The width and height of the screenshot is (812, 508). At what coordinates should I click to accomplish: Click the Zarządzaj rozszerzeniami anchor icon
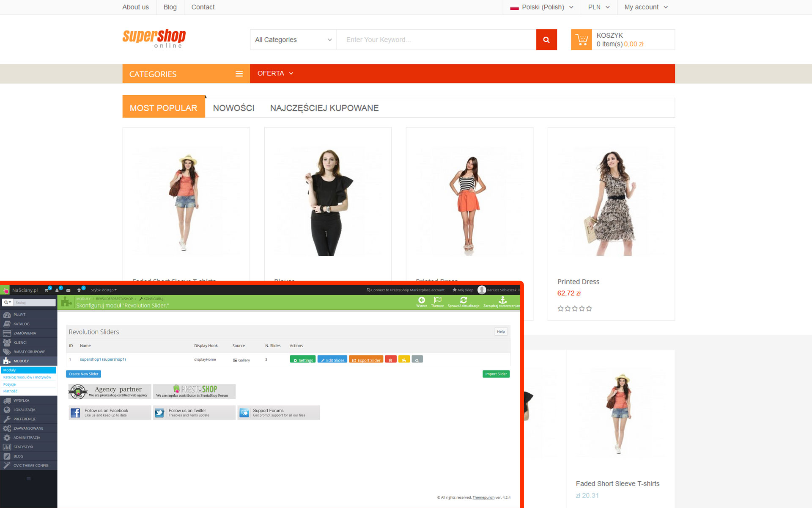point(502,300)
